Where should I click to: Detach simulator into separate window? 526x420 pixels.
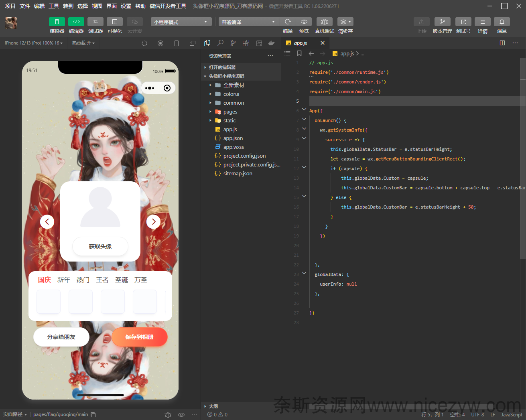coord(193,43)
